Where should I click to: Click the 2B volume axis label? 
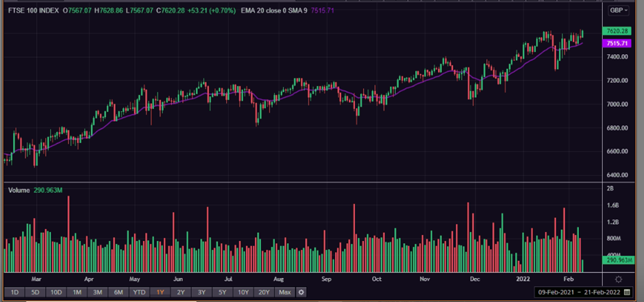(x=610, y=189)
